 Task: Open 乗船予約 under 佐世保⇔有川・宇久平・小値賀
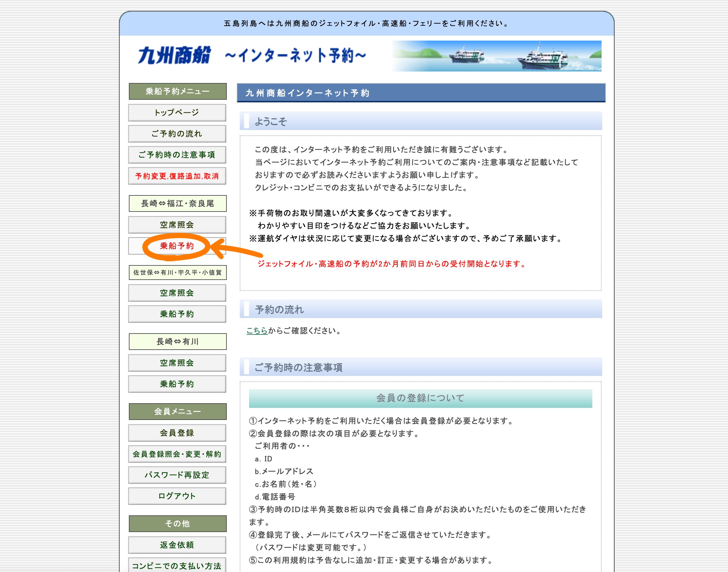coord(177,314)
